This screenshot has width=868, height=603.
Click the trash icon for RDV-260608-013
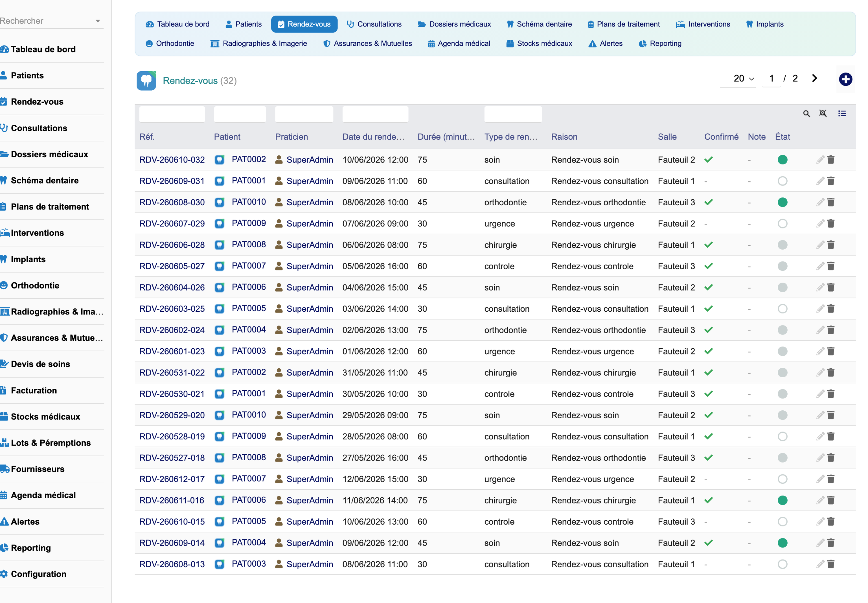click(830, 564)
